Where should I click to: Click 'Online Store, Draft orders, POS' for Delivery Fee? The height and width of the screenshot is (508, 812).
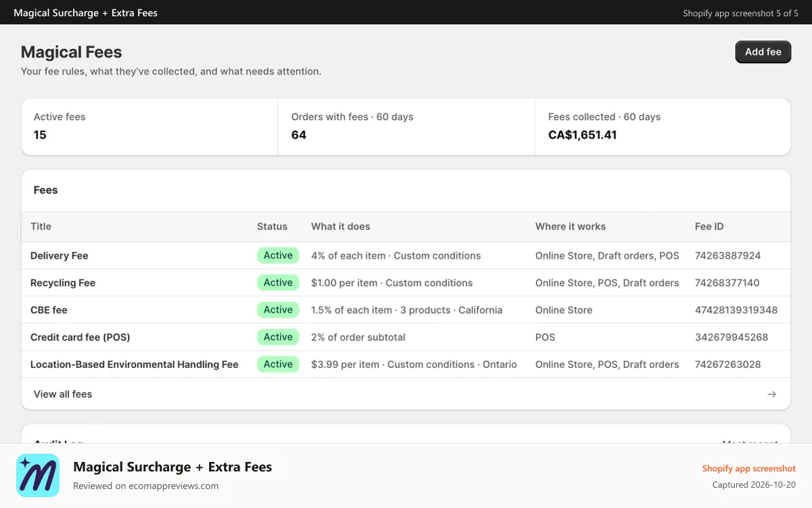point(607,256)
